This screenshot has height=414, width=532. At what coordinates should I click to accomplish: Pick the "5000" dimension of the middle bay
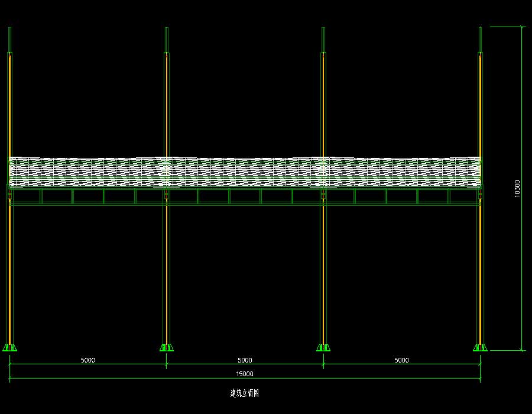245,360
